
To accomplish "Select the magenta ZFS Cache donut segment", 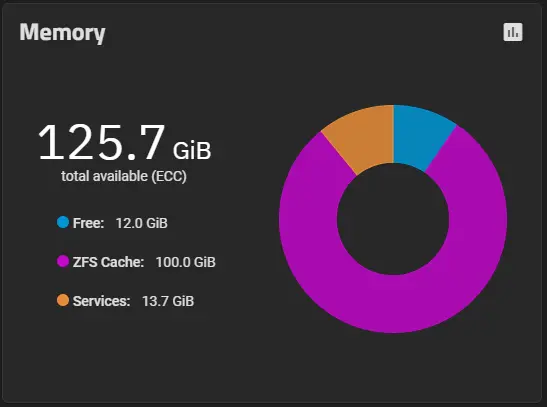I will coord(394,304).
